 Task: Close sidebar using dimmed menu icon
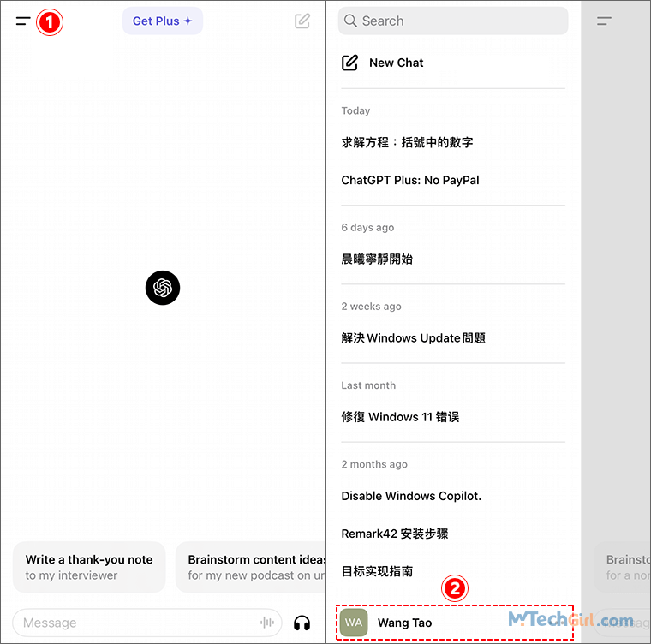604,21
